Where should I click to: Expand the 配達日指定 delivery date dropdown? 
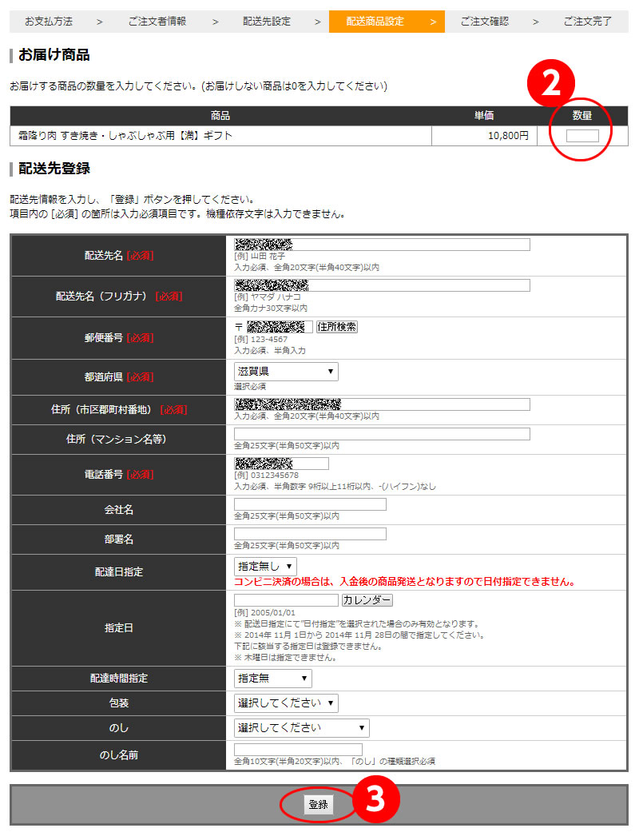(x=265, y=567)
